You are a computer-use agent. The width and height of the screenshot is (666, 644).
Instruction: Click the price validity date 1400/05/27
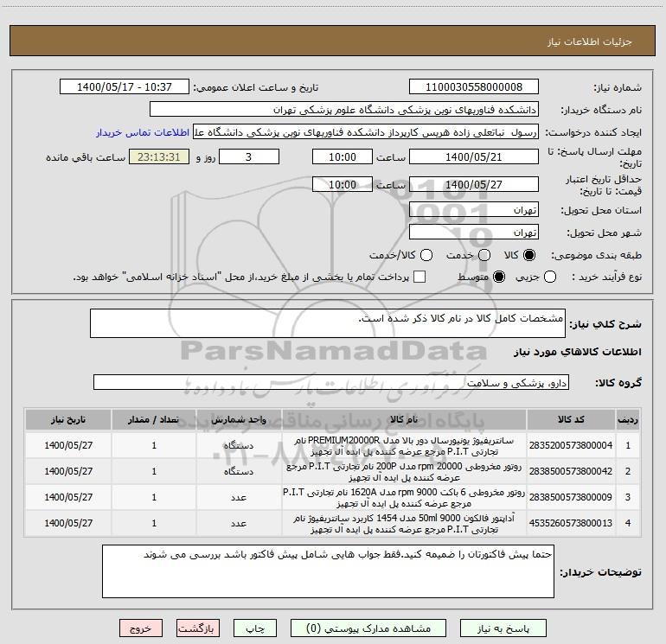point(474,184)
